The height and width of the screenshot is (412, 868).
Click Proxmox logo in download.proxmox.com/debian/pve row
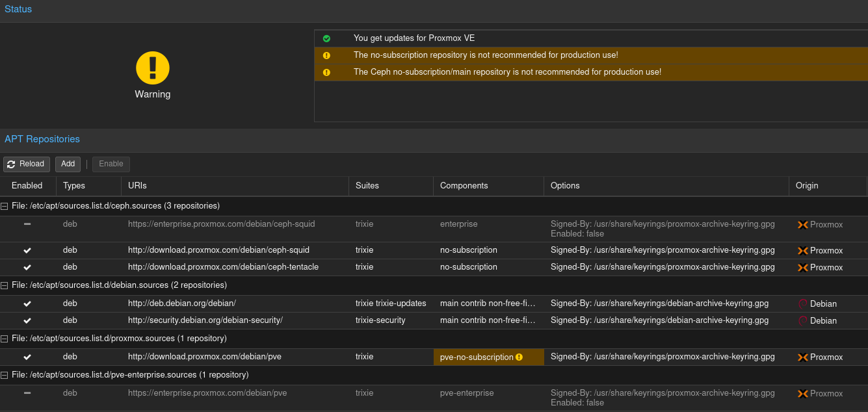click(x=803, y=357)
